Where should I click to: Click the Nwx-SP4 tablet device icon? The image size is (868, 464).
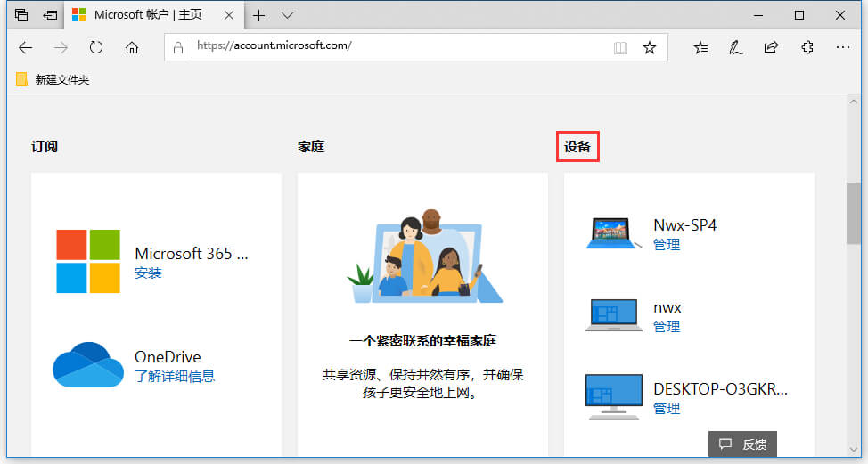pos(613,233)
